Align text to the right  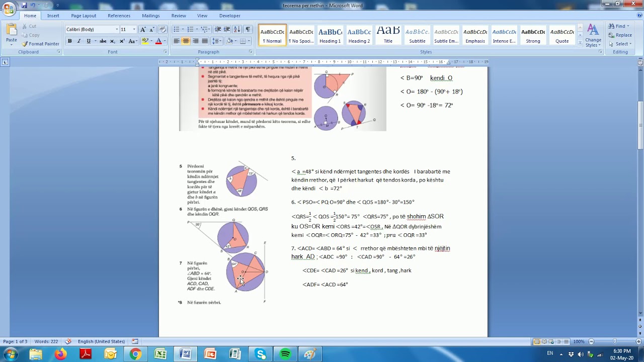[196, 41]
